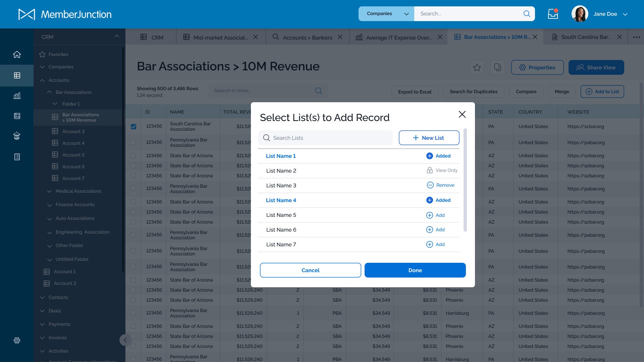The image size is (644, 362).
Task: Click Export to Excel
Action: [x=415, y=92]
